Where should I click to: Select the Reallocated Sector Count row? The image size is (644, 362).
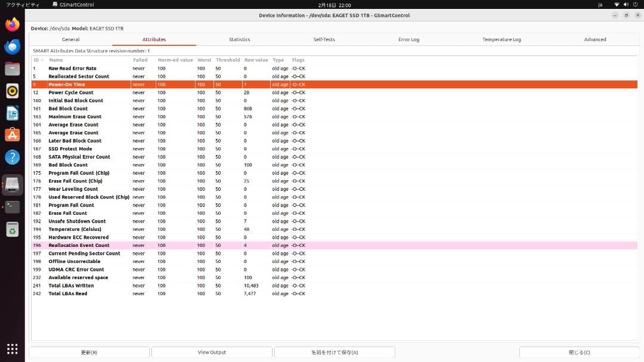[x=335, y=76]
